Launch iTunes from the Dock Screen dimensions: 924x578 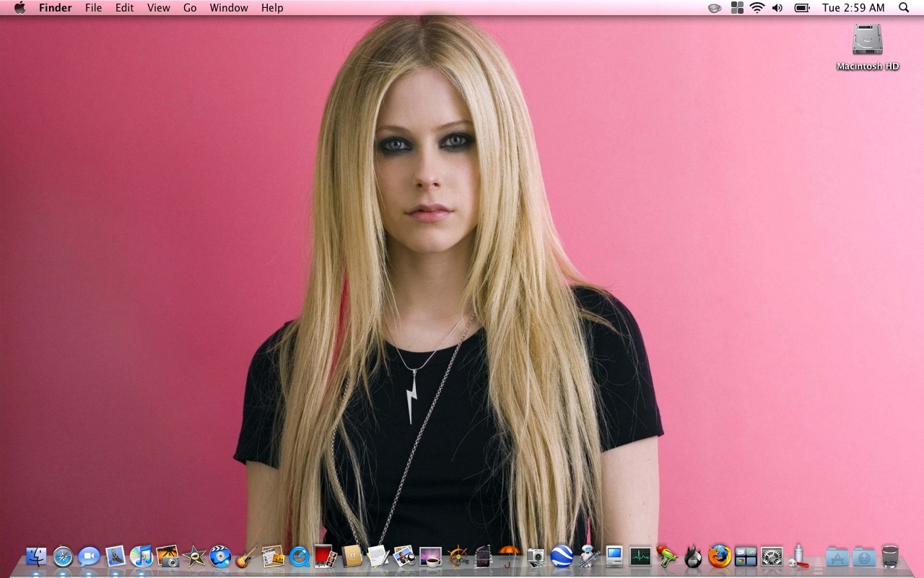[141, 556]
